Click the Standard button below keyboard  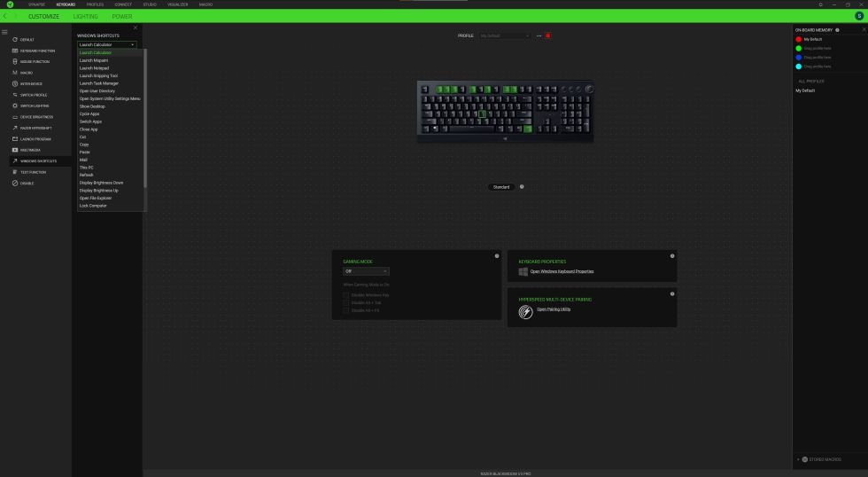(500, 187)
